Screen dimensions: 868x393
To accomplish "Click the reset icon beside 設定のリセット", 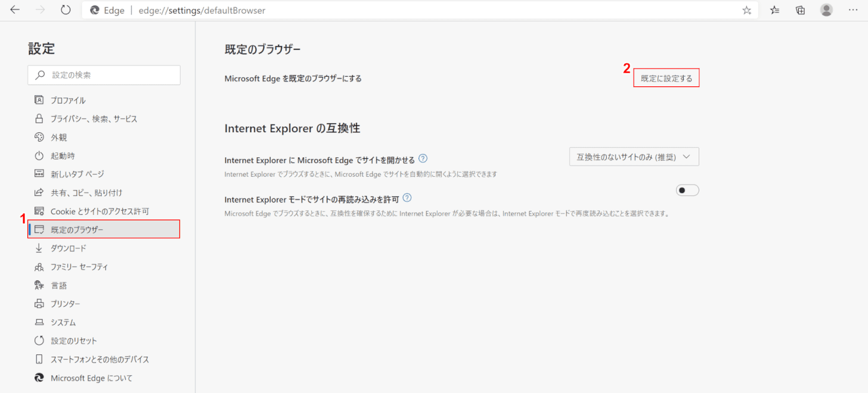I will click(39, 341).
